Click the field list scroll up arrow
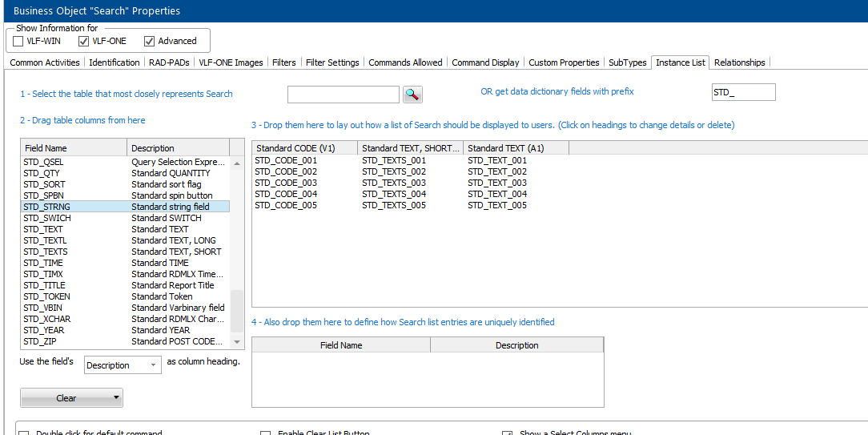 (x=237, y=163)
